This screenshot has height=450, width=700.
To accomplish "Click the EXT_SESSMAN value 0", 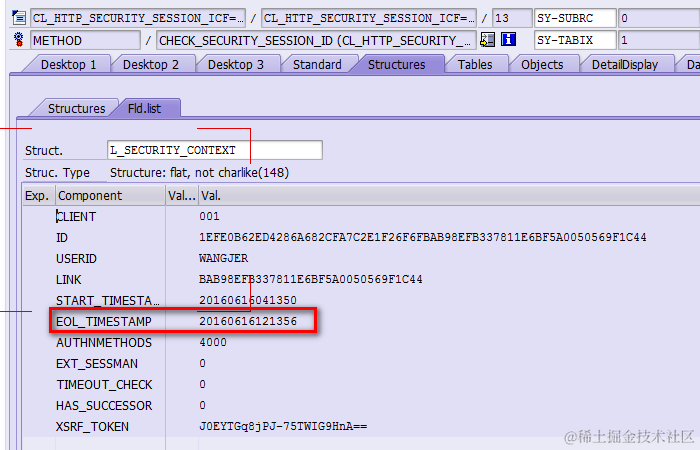I will pyautogui.click(x=203, y=363).
